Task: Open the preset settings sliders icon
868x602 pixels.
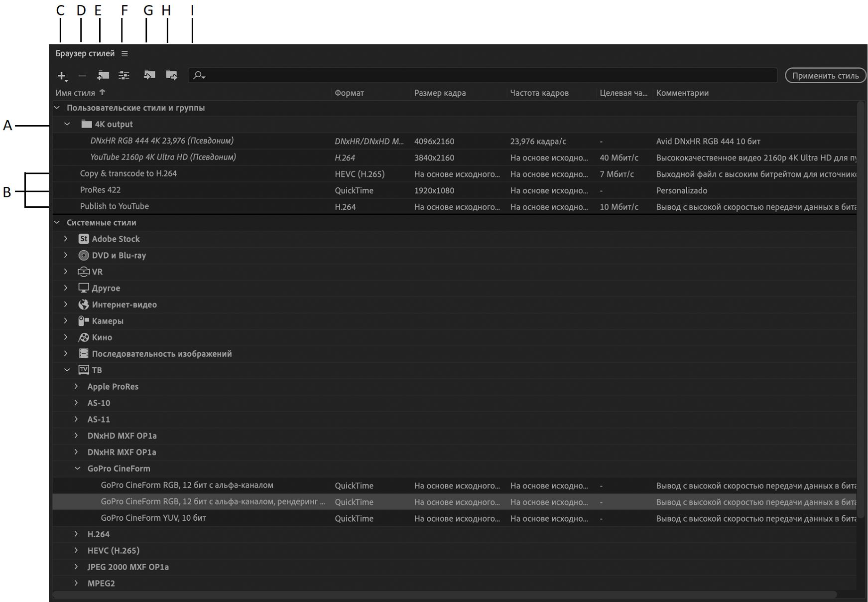Action: (x=124, y=75)
